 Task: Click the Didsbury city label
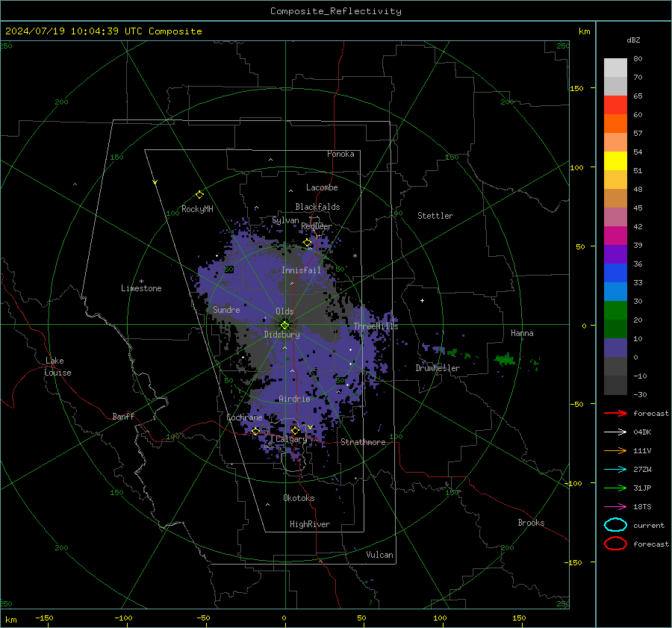[x=281, y=335]
